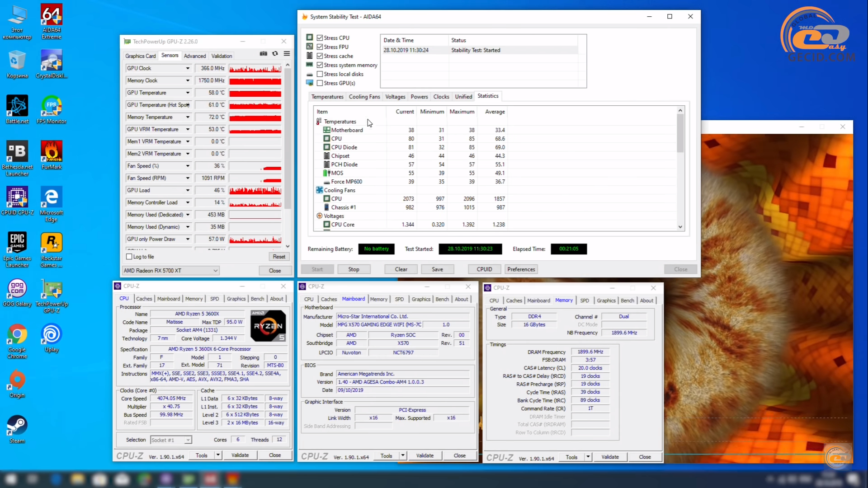Open Microsoft Edge desktop icon

[52, 204]
